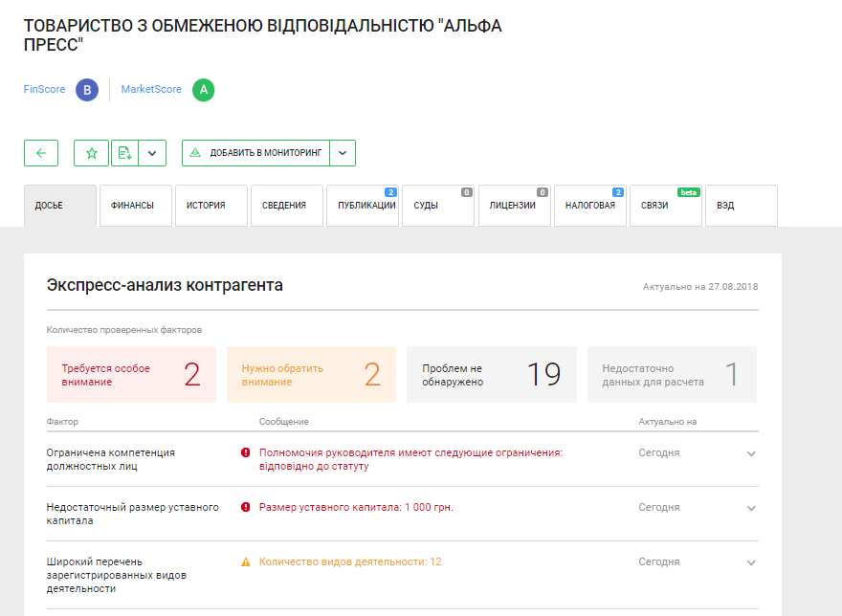This screenshot has width=842, height=616.
Task: Open the download options dropdown arrow
Action: coord(152,153)
